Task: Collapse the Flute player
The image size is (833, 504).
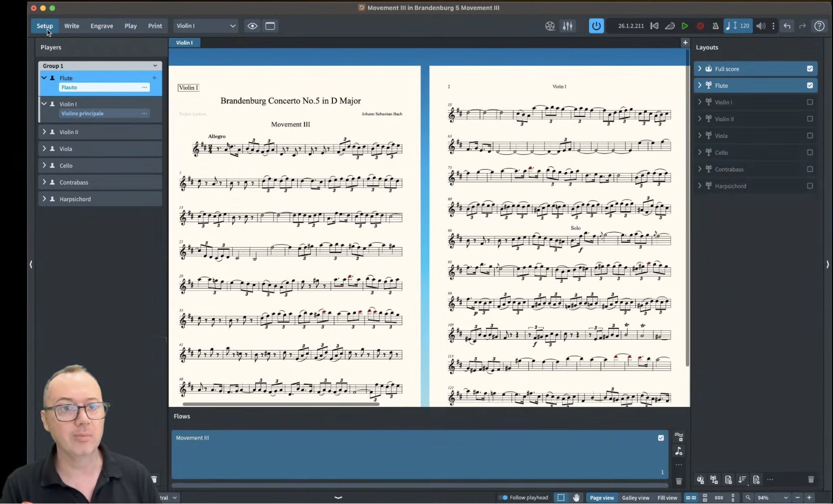Action: [x=44, y=78]
